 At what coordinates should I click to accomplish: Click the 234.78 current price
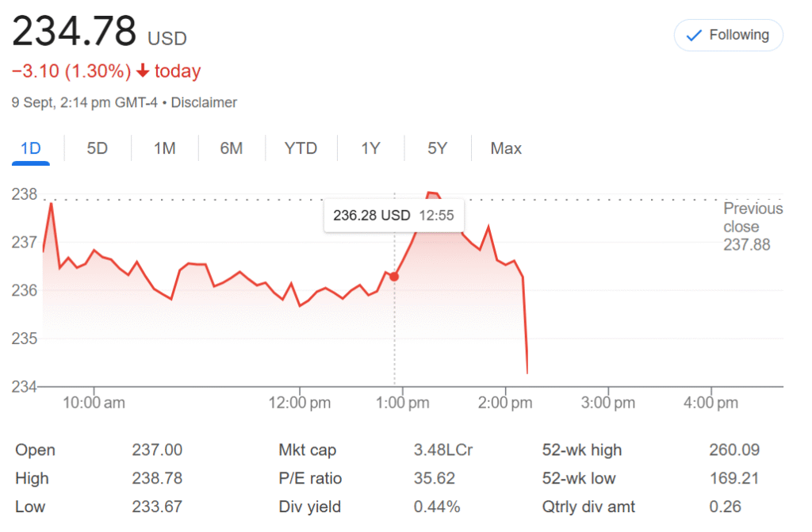[x=74, y=32]
